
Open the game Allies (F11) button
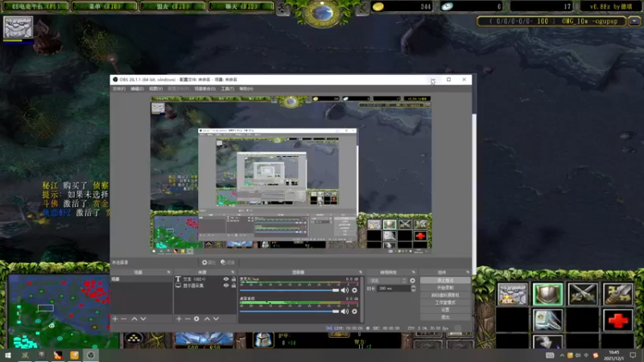pos(172,6)
